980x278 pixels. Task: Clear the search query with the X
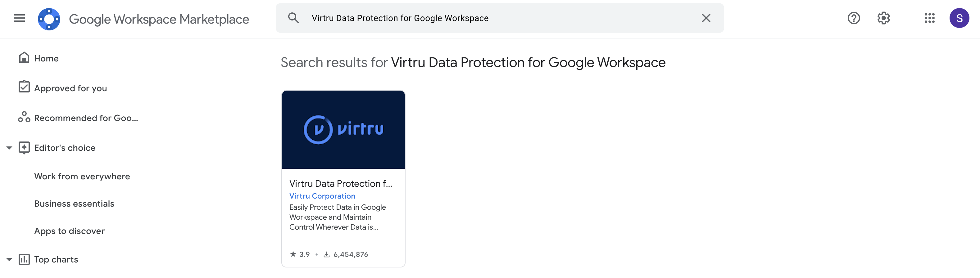pos(706,17)
